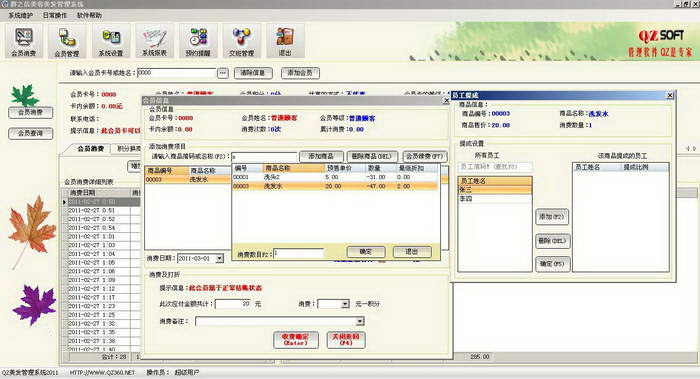Focus the 此次应付金额共计 amount field

click(x=233, y=304)
